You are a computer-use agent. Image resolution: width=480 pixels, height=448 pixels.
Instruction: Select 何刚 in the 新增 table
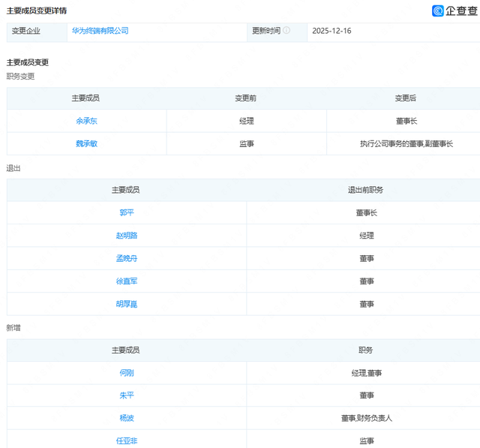click(x=127, y=372)
